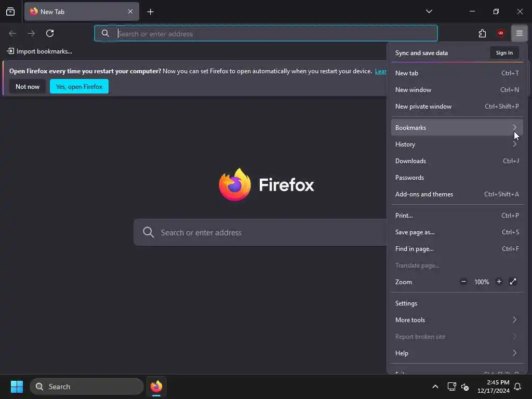
Task: Click Yes, open Firefox button
Action: (x=79, y=87)
